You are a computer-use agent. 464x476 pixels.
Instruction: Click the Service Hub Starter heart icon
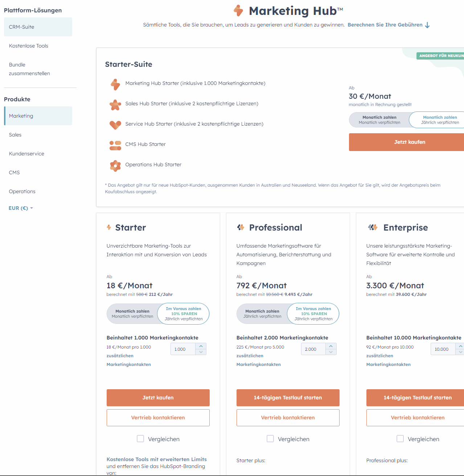115,125
